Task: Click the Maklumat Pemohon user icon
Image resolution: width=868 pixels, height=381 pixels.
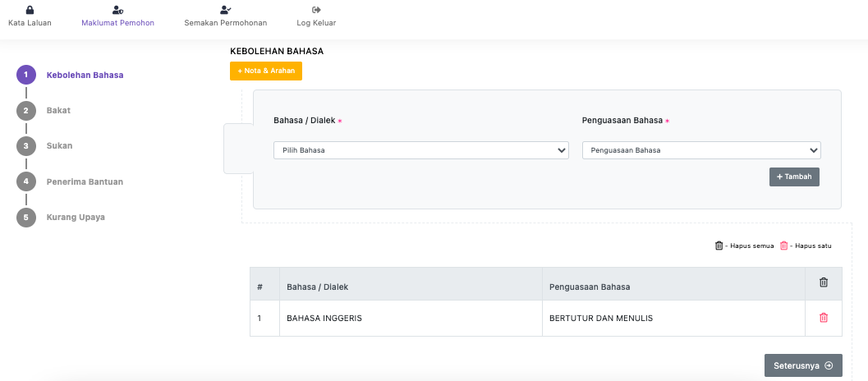Action: [117, 10]
